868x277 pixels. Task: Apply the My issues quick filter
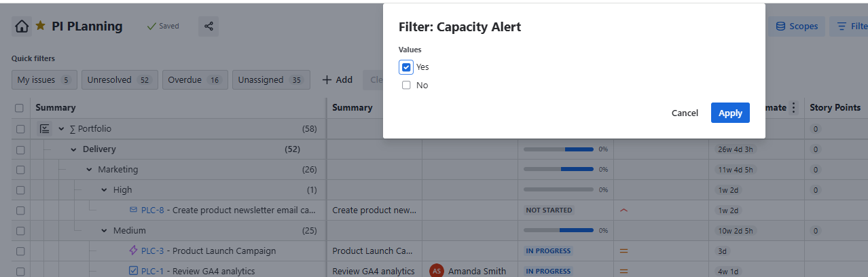click(x=44, y=79)
